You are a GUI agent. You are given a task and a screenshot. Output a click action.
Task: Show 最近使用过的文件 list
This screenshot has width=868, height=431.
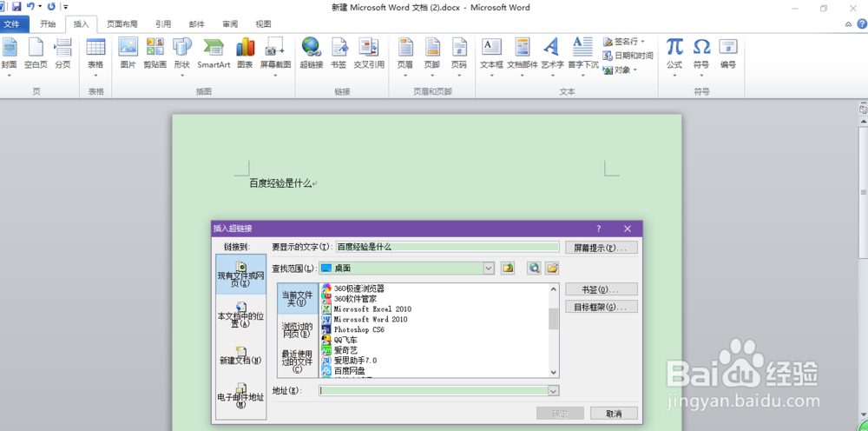298,361
